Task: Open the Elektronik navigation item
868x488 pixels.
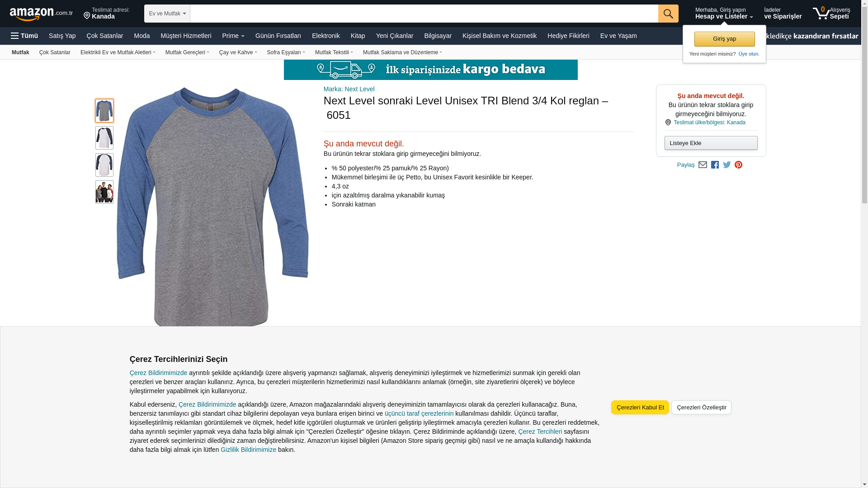Action: click(325, 36)
